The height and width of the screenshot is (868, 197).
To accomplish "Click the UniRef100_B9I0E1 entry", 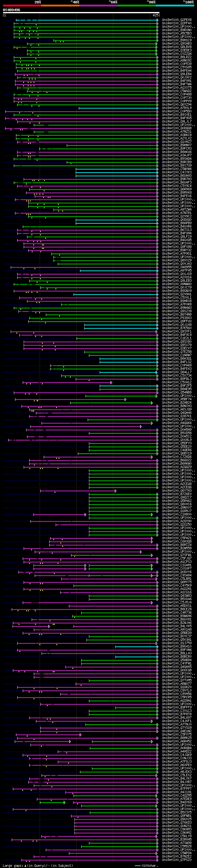I will [176, 115].
